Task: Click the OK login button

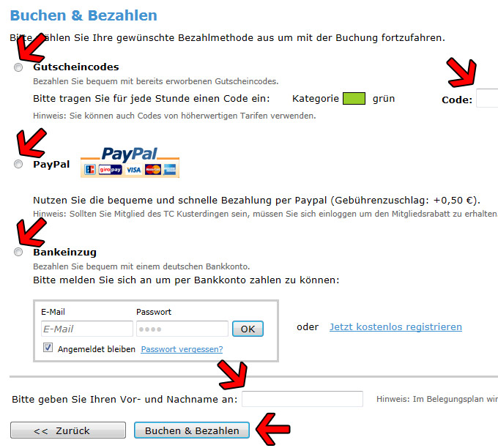Action: click(248, 329)
